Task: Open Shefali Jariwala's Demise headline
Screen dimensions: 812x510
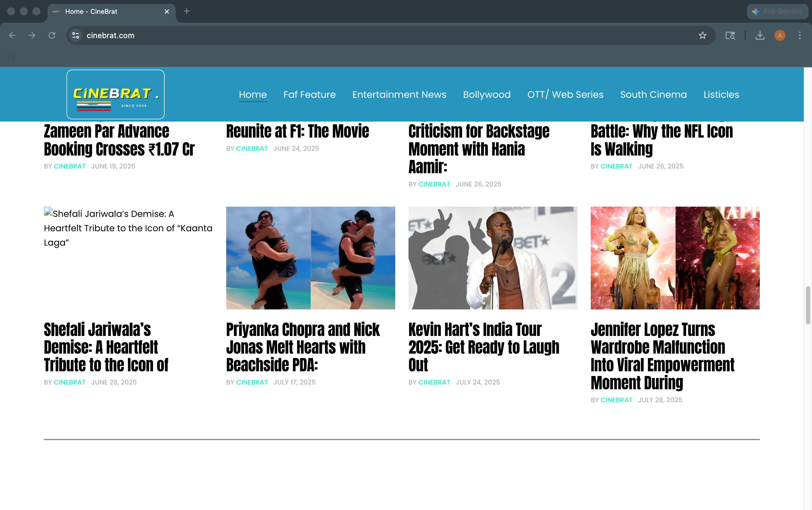Action: point(106,347)
